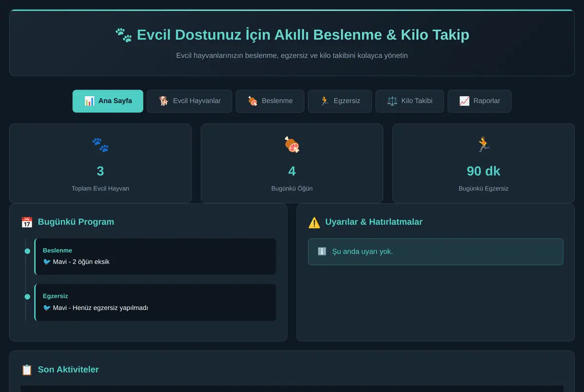Image resolution: width=584 pixels, height=392 pixels.
Task: Click the Son Aktiviteler heading
Action: pos(68,370)
